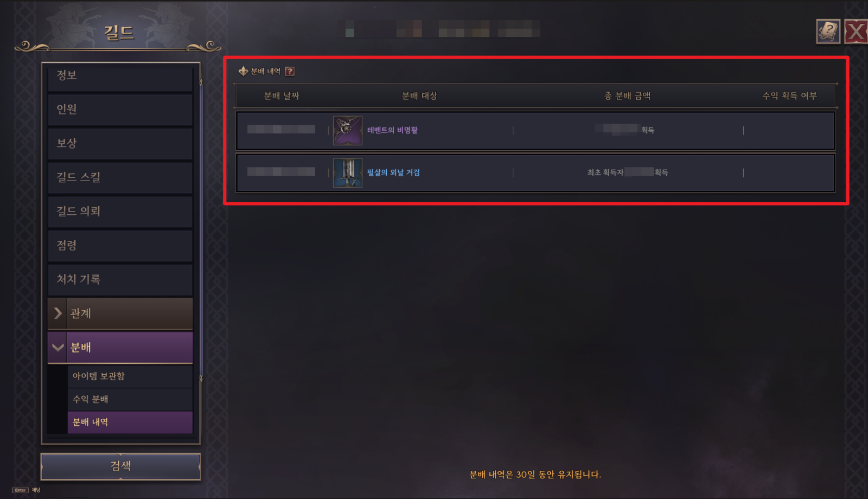Select the 점령 menu entry
Viewport: 868px width, 499px height.
(x=120, y=246)
